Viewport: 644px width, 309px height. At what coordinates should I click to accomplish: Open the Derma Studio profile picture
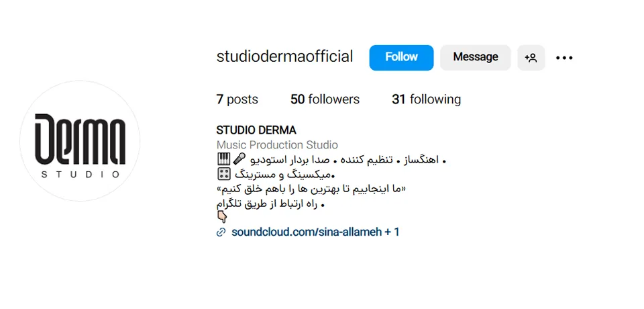click(x=80, y=140)
